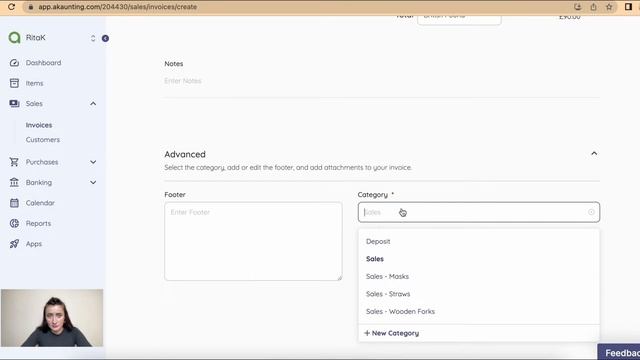
Task: Open browser side panel icon
Action: (628, 7)
